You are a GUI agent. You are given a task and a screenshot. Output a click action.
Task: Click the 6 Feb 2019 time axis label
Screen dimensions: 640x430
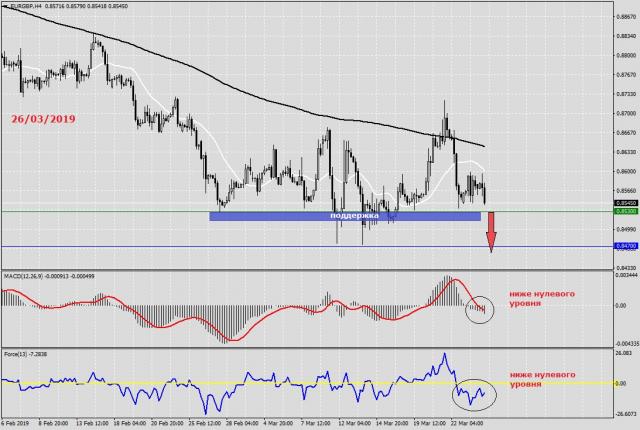(18, 424)
